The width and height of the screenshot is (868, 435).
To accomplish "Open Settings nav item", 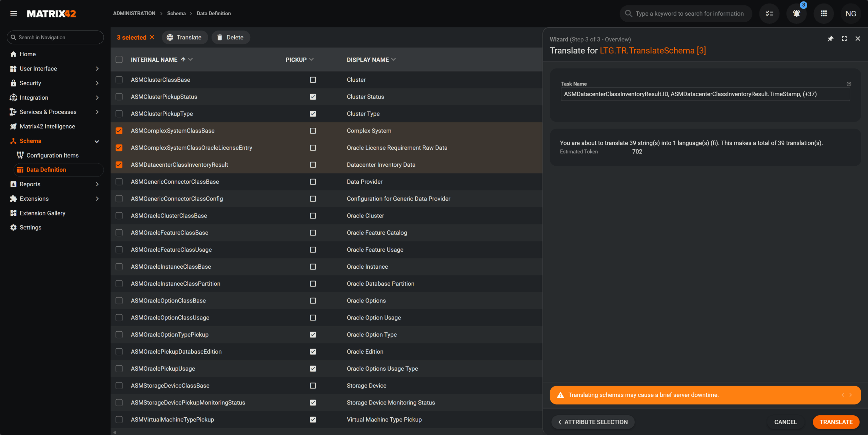I will click(x=55, y=228).
